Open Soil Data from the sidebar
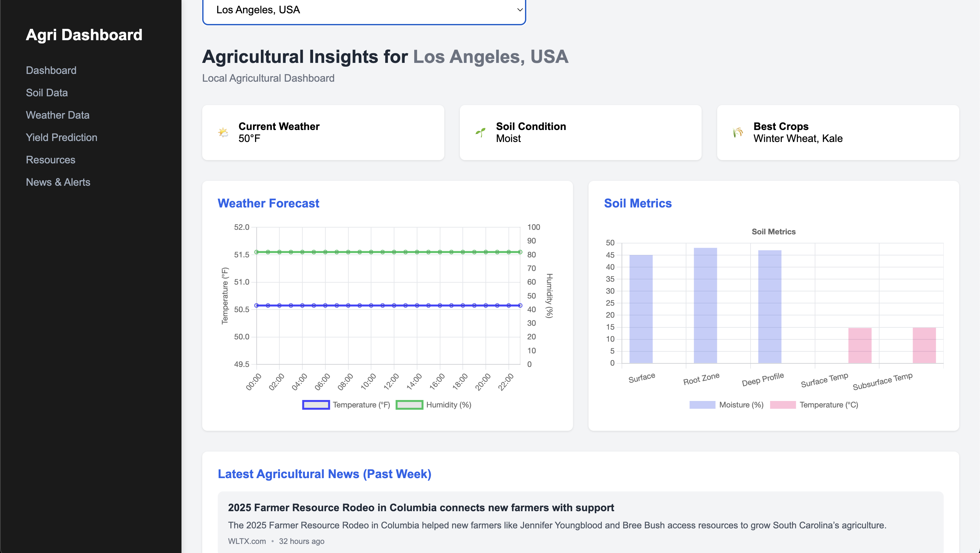Viewport: 980px width, 553px height. coord(46,92)
